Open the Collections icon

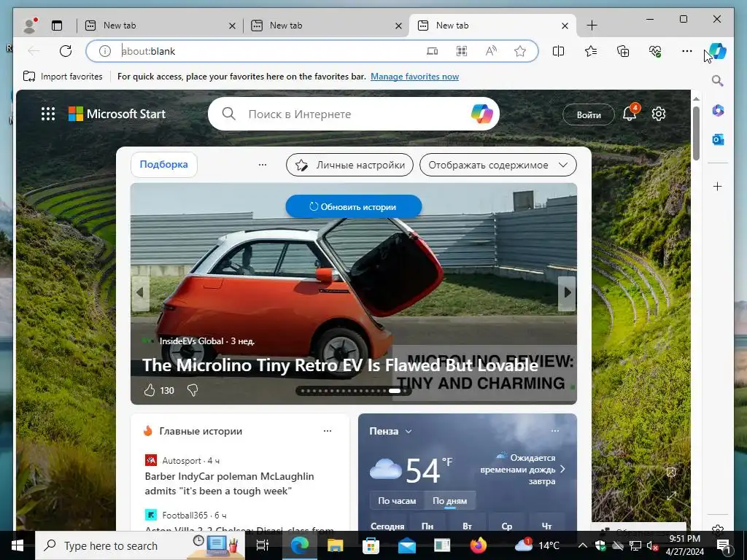pos(623,51)
